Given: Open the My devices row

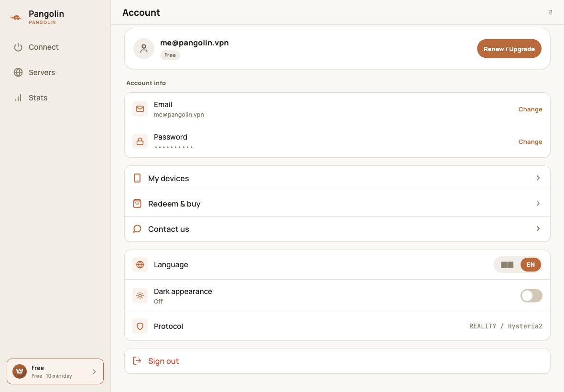Looking at the screenshot, I should point(337,178).
